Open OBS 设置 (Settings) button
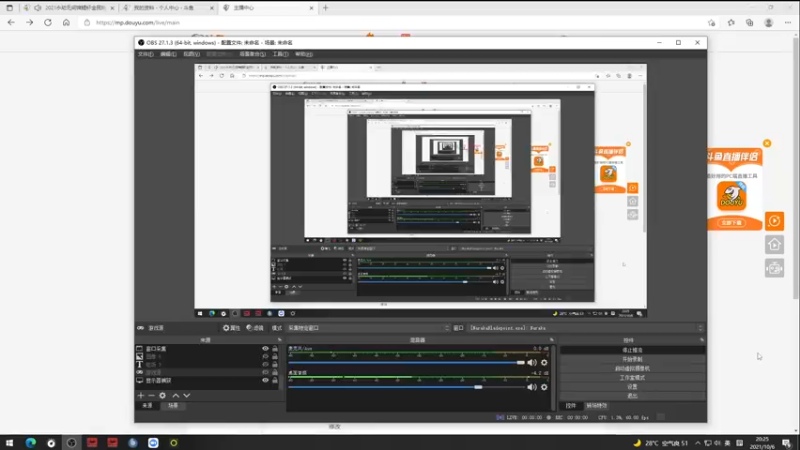The height and width of the screenshot is (450, 800). [632, 387]
